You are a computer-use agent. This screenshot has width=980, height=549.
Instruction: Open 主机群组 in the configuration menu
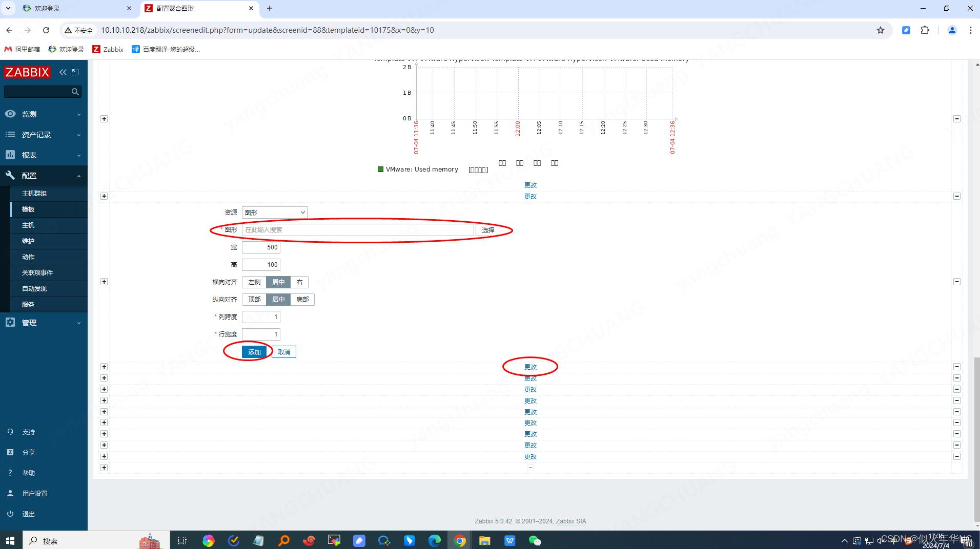click(x=34, y=194)
